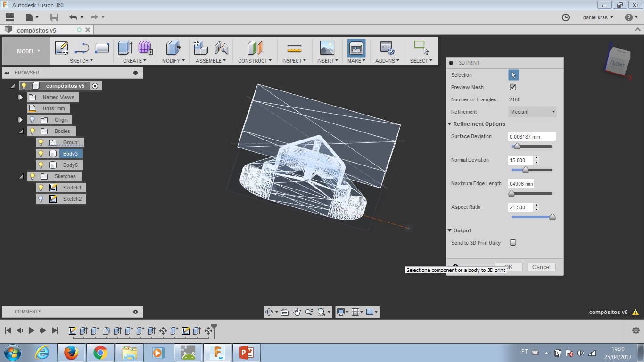644x362 pixels.
Task: Click the Pan hand tool in navigation bar
Action: coord(297,312)
